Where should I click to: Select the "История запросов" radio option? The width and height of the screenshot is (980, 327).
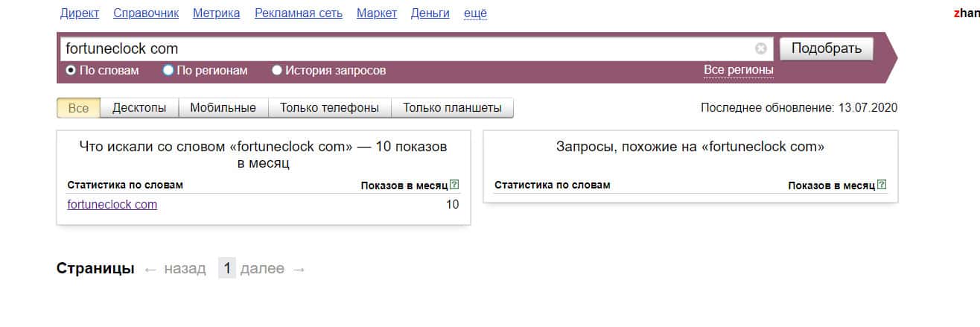point(277,71)
